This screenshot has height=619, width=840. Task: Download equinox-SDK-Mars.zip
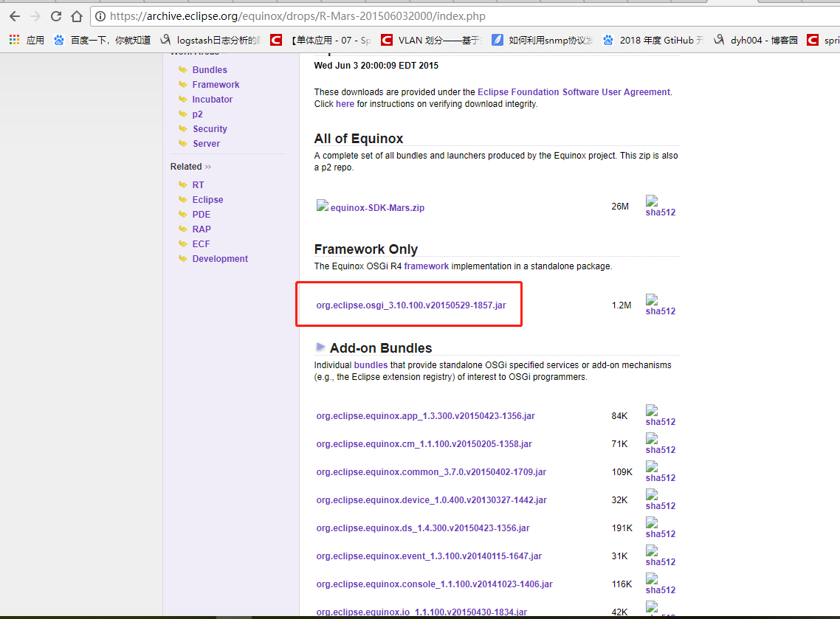(377, 208)
